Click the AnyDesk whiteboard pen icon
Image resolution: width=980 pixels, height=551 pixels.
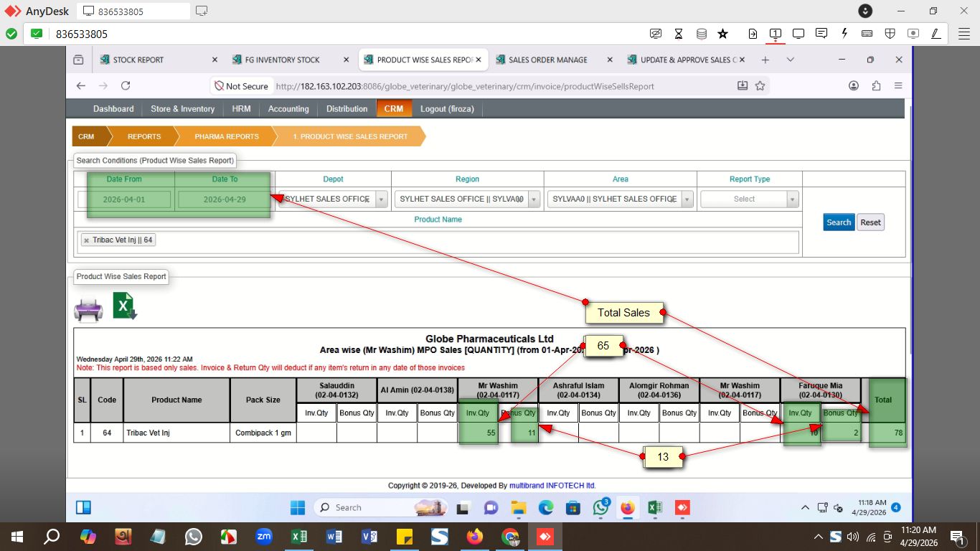[936, 34]
